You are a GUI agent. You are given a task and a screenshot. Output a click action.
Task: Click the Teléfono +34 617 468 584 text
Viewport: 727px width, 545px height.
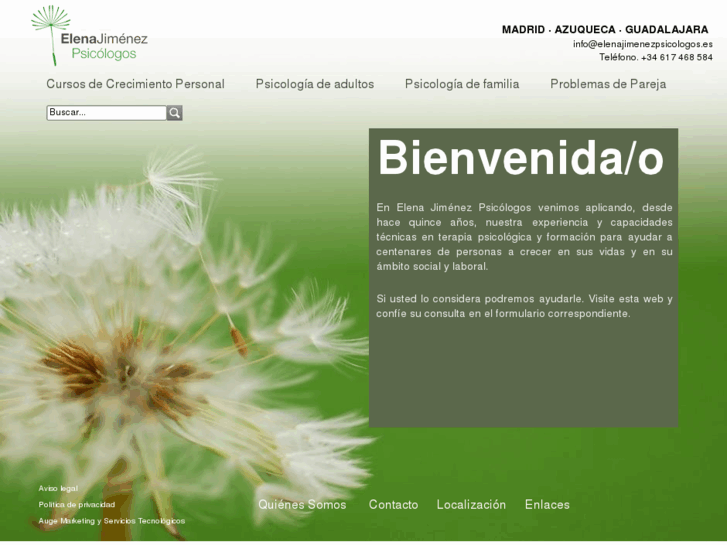656,58
